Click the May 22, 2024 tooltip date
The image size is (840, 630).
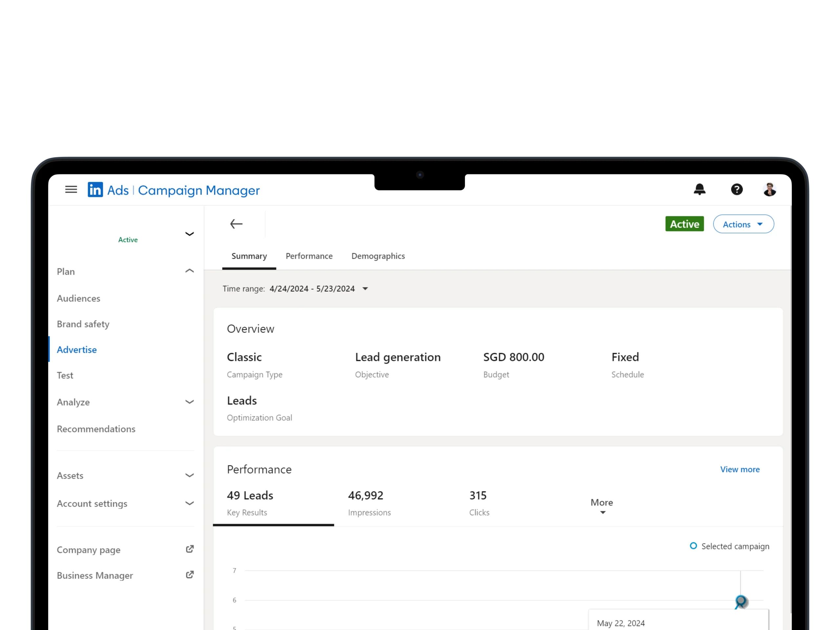point(620,623)
